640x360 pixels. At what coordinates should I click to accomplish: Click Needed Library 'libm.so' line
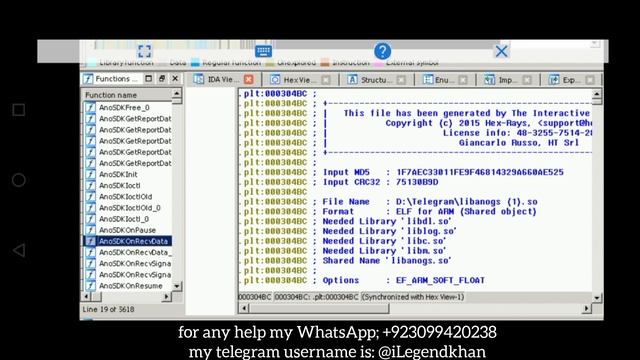[x=384, y=251]
